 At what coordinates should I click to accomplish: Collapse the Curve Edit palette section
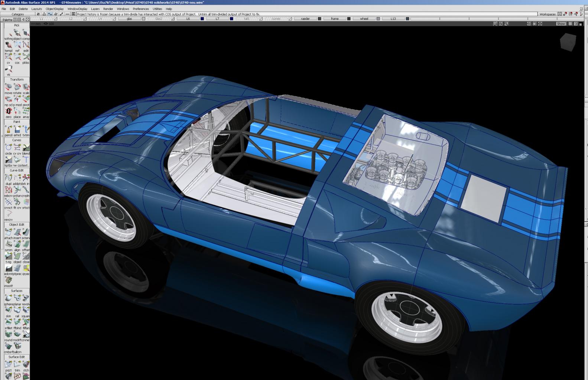[17, 170]
